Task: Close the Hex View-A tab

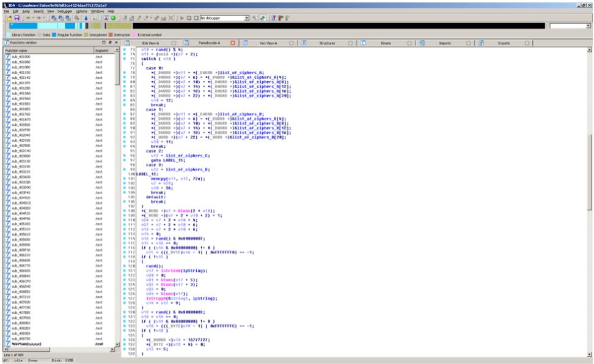Action: click(291, 43)
